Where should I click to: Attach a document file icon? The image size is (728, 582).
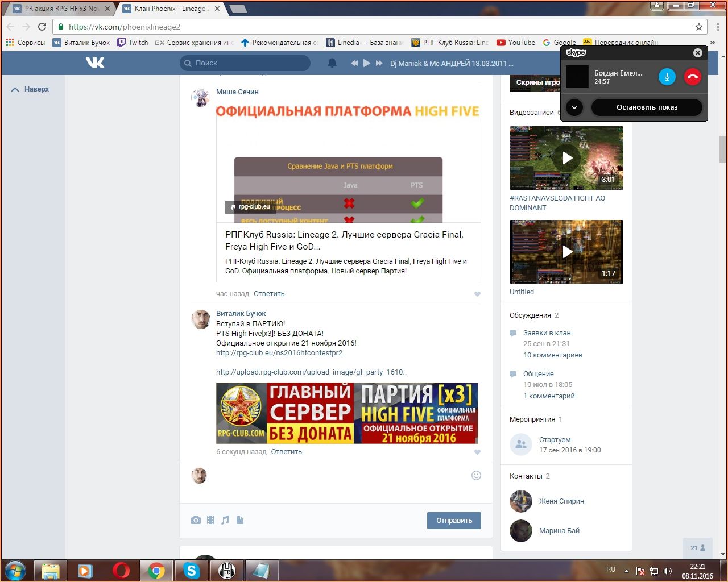click(x=240, y=520)
